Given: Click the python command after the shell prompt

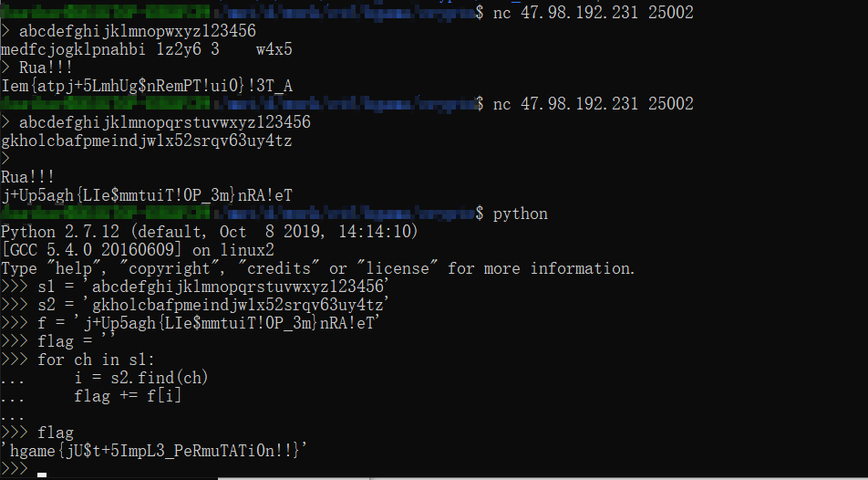Looking at the screenshot, I should pyautogui.click(x=520, y=214).
